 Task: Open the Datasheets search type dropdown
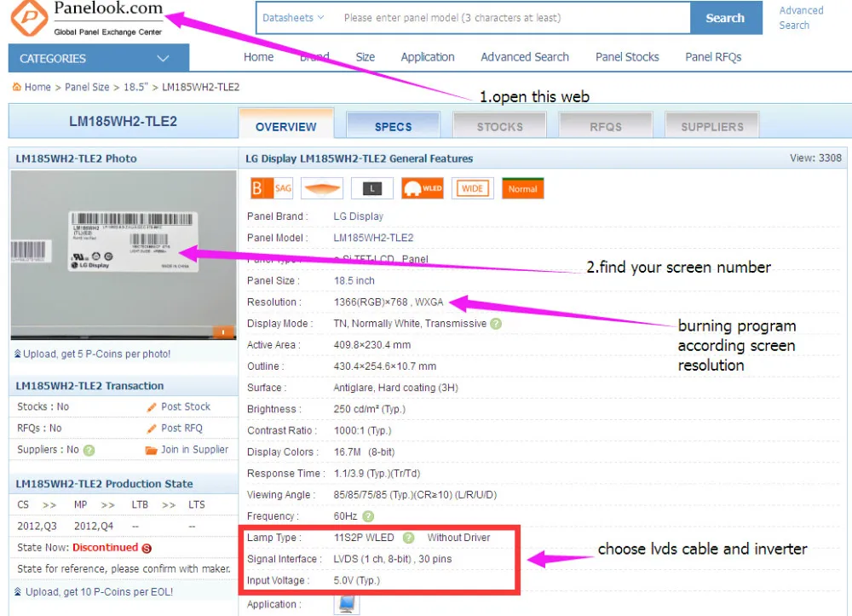coord(293,18)
